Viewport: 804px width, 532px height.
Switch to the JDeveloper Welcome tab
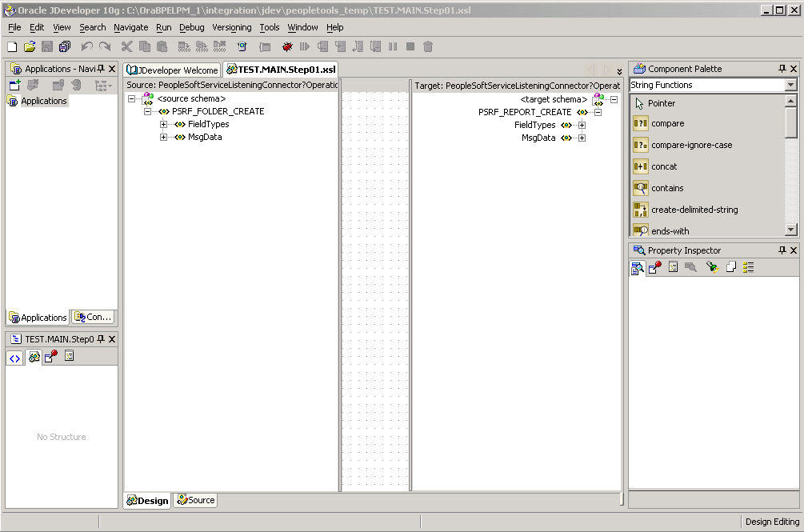coord(172,70)
